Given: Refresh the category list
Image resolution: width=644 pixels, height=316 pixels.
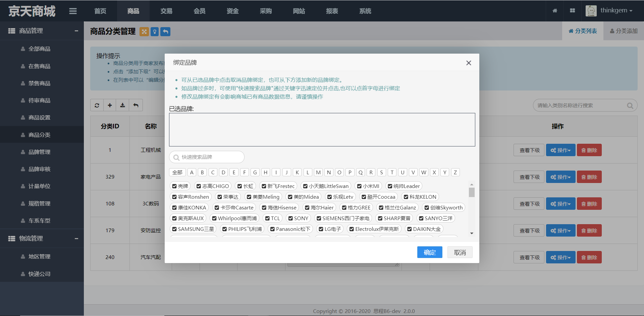Looking at the screenshot, I should pos(97,105).
